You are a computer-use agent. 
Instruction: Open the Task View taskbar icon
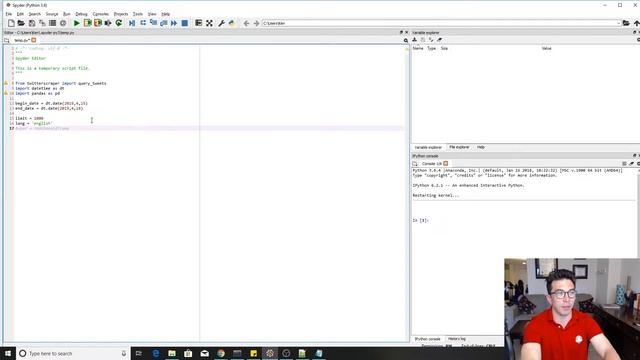tap(138, 353)
